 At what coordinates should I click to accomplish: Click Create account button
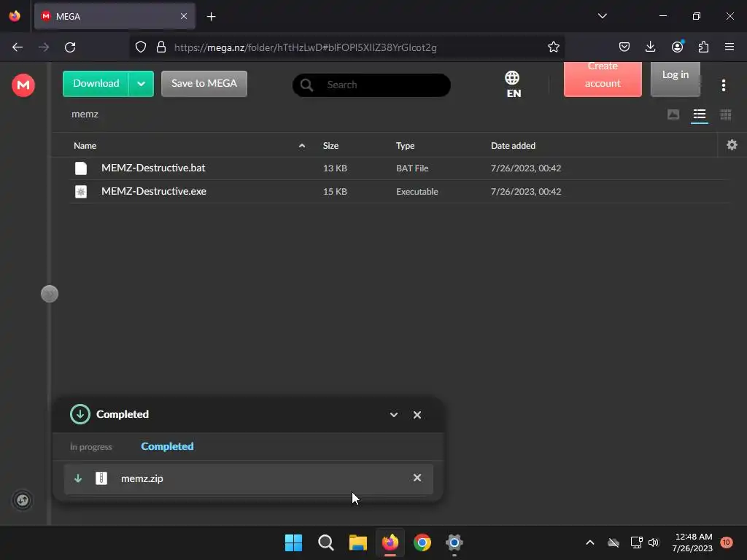pyautogui.click(x=603, y=79)
